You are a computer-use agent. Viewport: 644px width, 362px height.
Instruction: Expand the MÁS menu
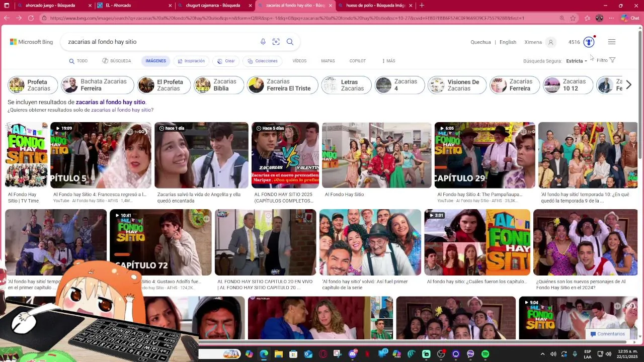pyautogui.click(x=388, y=61)
